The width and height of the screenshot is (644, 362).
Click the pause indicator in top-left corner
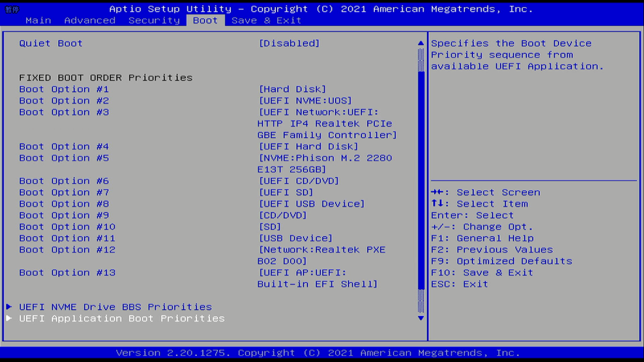12,10
